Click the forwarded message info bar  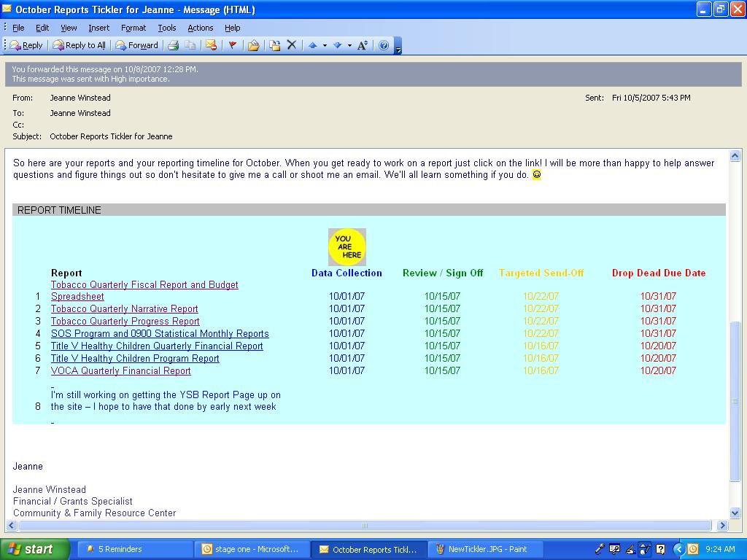[x=373, y=74]
